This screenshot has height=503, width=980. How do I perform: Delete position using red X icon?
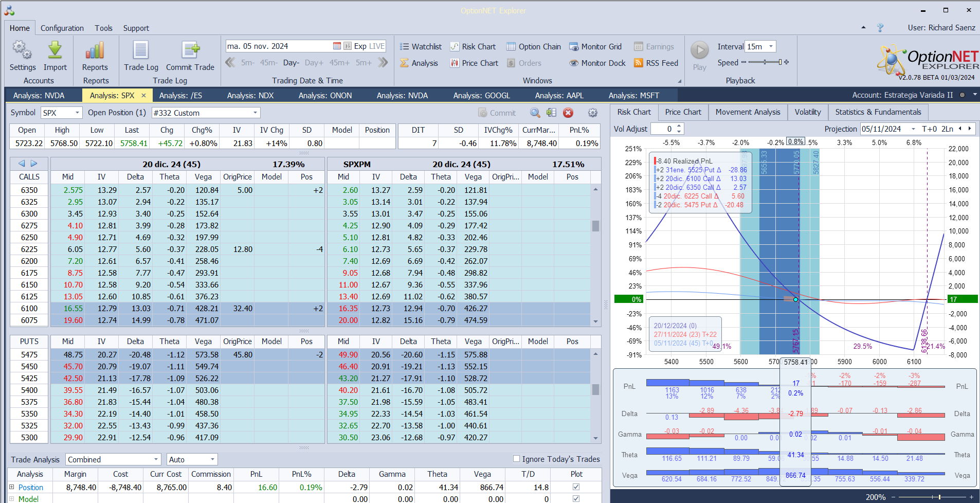(568, 113)
